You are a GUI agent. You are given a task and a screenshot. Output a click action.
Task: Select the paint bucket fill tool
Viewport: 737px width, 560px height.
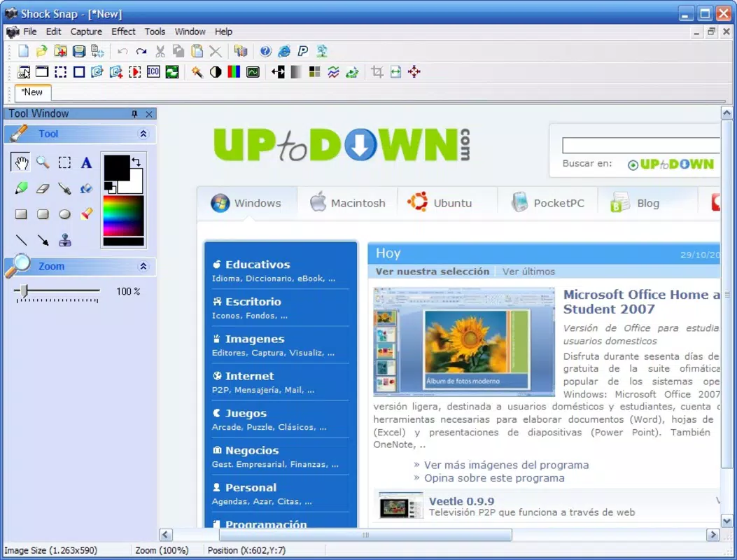[86, 188]
